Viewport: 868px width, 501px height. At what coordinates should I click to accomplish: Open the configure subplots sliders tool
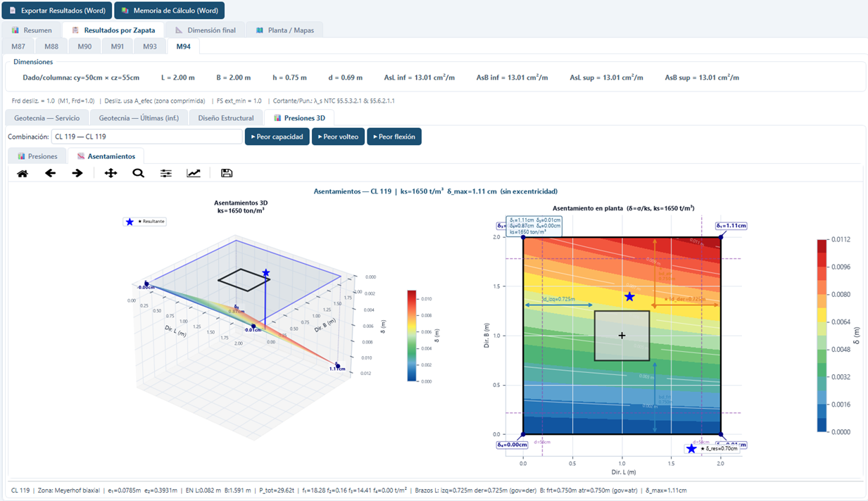pos(165,173)
